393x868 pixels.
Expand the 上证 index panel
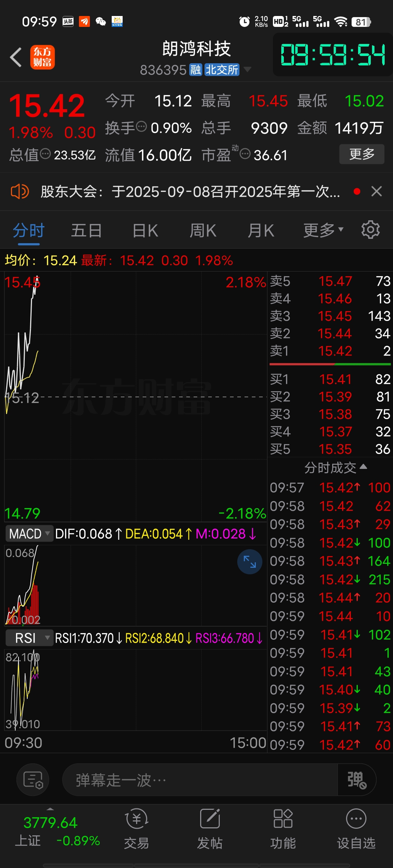[x=50, y=808]
